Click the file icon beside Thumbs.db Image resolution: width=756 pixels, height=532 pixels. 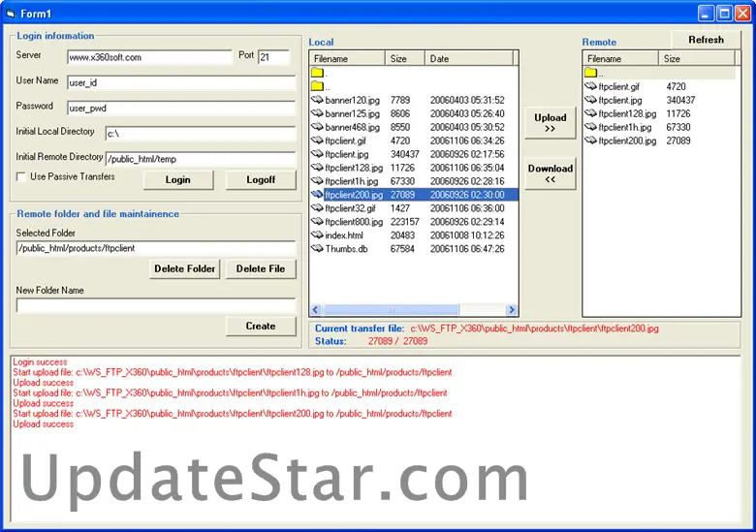point(317,248)
